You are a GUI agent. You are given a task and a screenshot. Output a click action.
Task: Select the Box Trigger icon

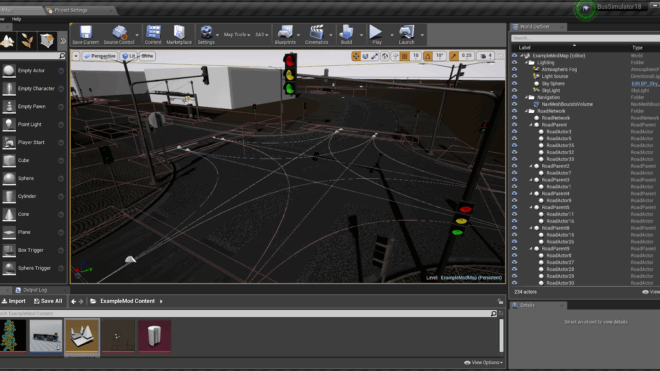[8, 250]
